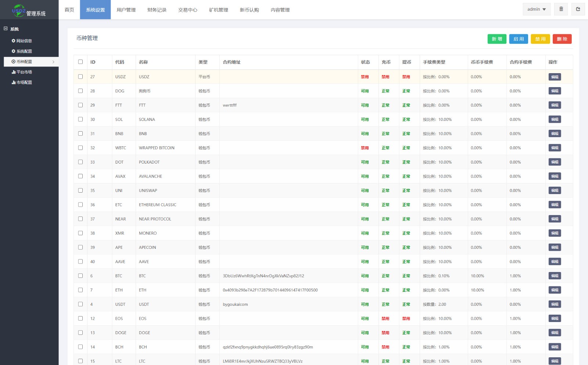
Task: Open 系统配置 gear item in sidebar
Action: (x=24, y=51)
